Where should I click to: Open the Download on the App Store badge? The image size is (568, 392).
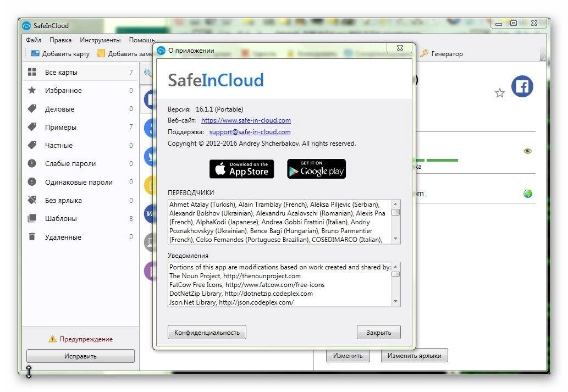241,169
